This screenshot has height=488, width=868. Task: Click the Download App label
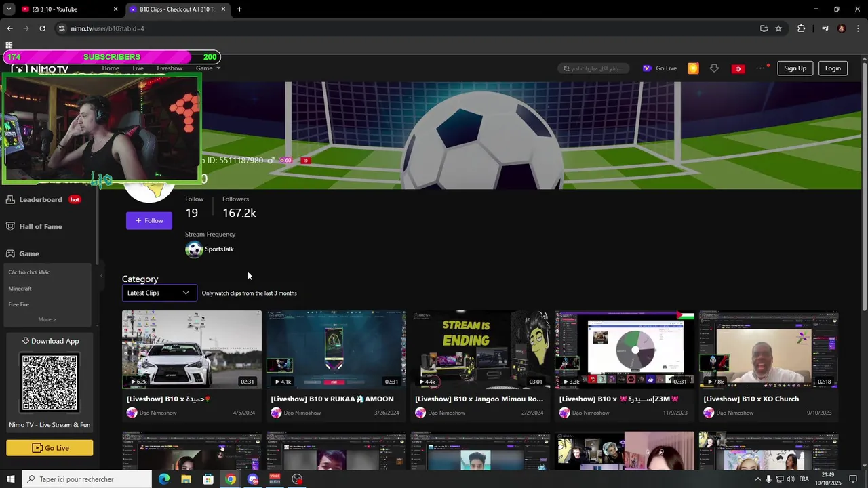(50, 341)
